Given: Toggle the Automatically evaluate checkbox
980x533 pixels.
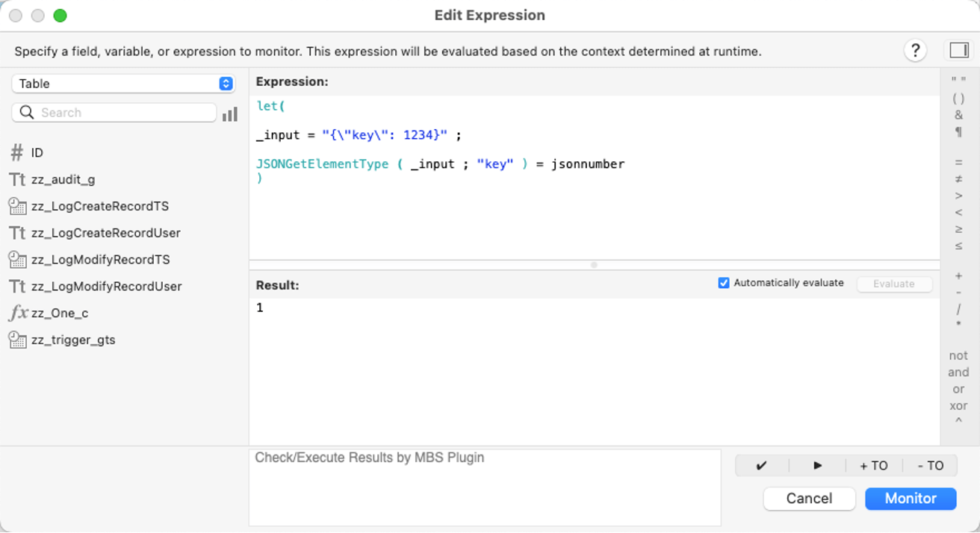Looking at the screenshot, I should coord(723,283).
